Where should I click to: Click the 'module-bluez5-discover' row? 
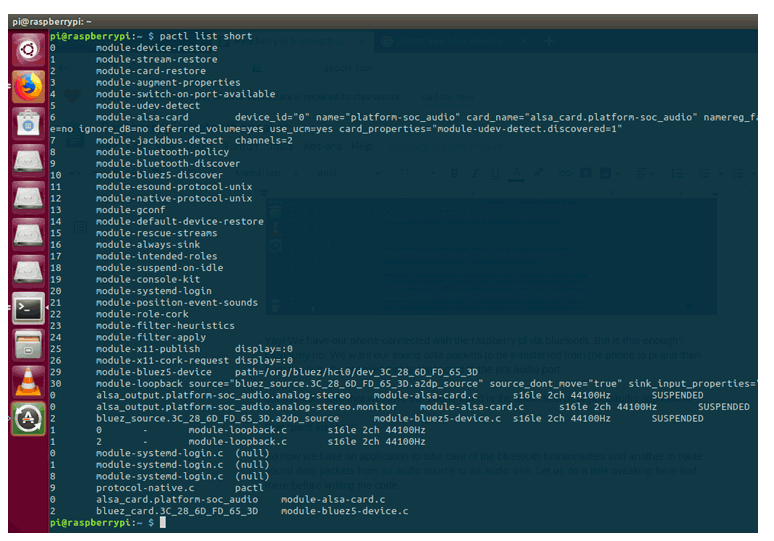tap(159, 175)
